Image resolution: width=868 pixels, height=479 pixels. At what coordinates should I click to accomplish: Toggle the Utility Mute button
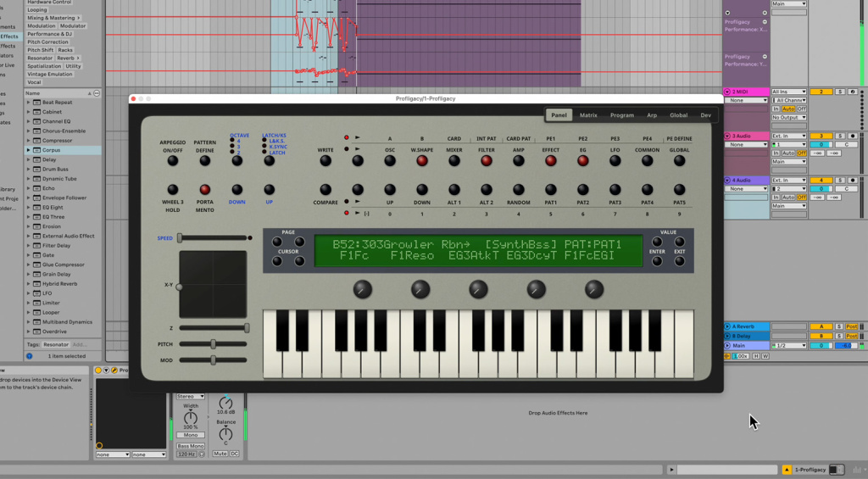tap(220, 454)
